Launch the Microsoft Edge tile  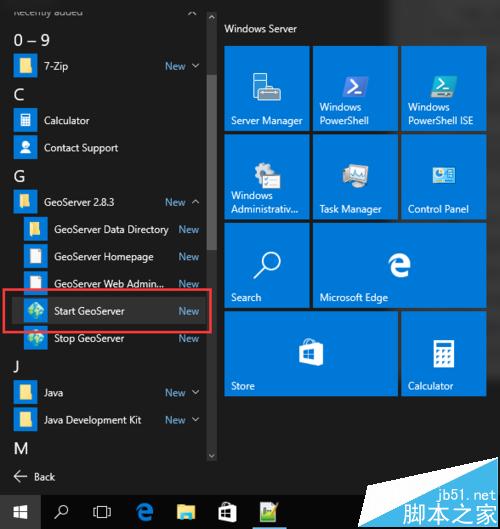click(400, 265)
